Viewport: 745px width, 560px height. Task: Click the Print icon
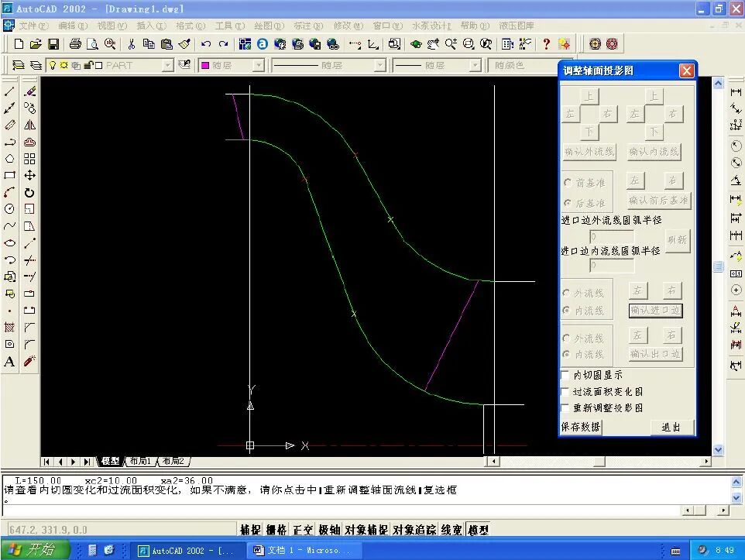tap(75, 44)
